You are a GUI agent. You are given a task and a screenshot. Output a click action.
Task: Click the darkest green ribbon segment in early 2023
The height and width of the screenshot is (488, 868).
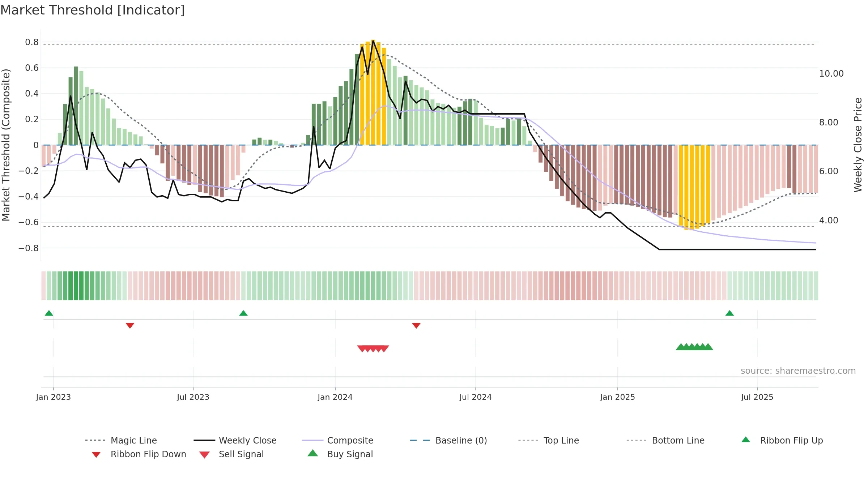tap(76, 286)
